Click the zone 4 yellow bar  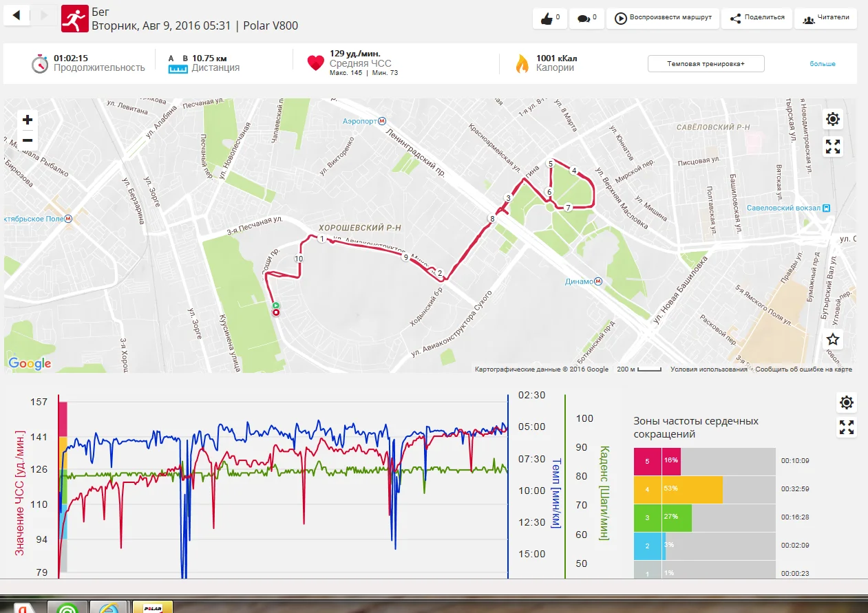tap(692, 489)
